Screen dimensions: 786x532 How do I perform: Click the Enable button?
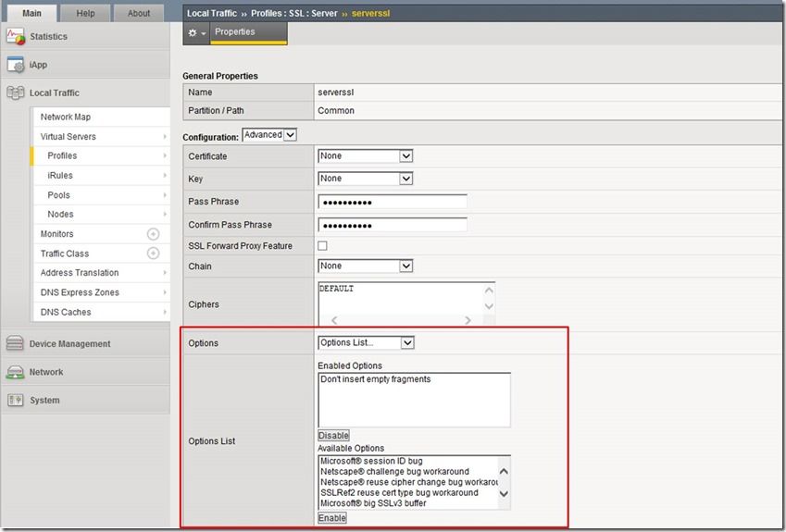click(332, 518)
